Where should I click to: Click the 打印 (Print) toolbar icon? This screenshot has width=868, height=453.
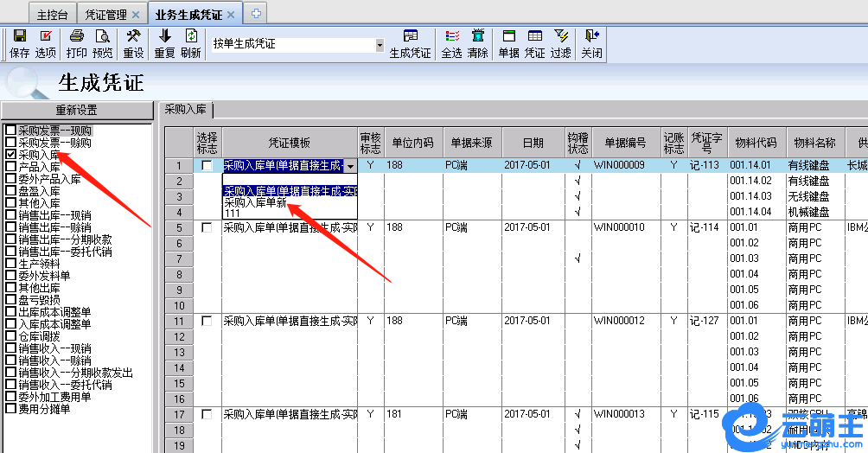[76, 43]
